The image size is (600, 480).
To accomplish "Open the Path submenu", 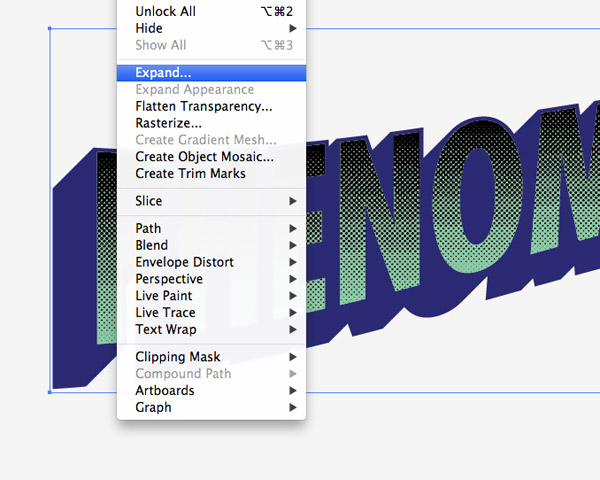I will (x=211, y=229).
